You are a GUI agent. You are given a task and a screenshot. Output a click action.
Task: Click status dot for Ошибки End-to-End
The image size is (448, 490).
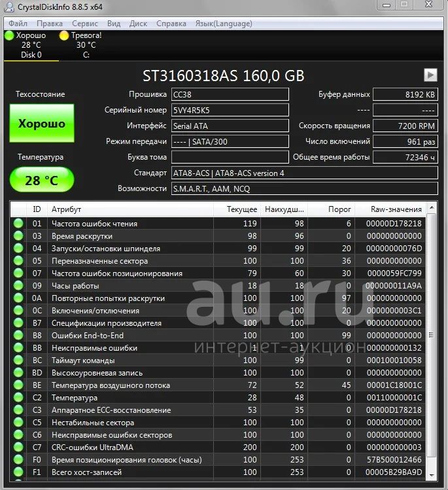18,336
